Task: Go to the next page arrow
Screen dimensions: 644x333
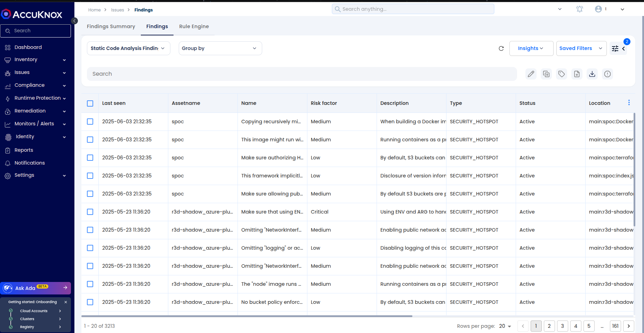Action: pos(629,326)
